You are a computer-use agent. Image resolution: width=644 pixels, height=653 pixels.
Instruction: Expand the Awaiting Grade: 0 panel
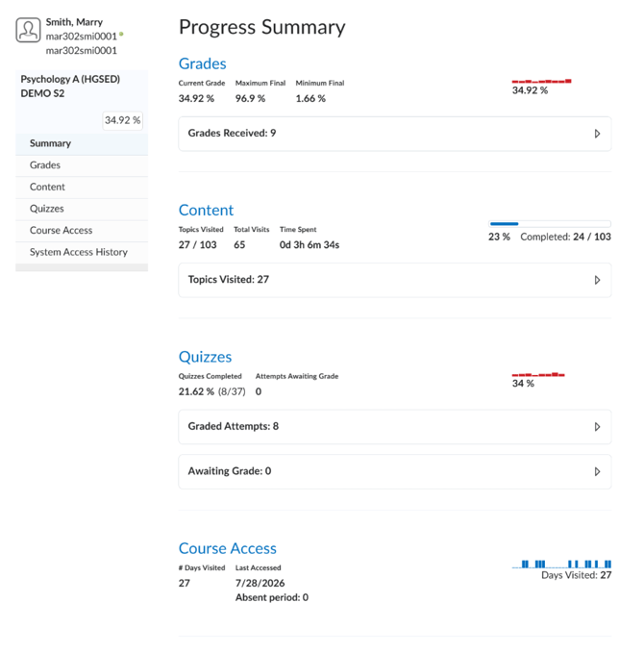coord(395,471)
